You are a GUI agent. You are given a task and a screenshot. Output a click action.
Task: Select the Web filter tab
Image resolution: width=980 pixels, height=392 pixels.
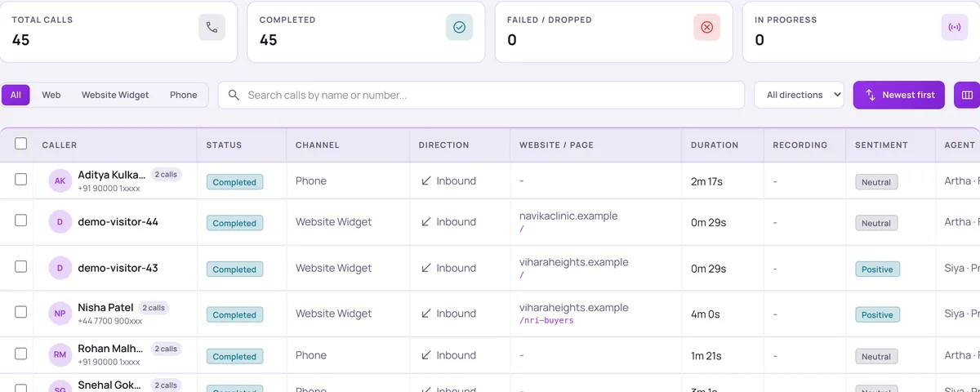[x=51, y=95]
